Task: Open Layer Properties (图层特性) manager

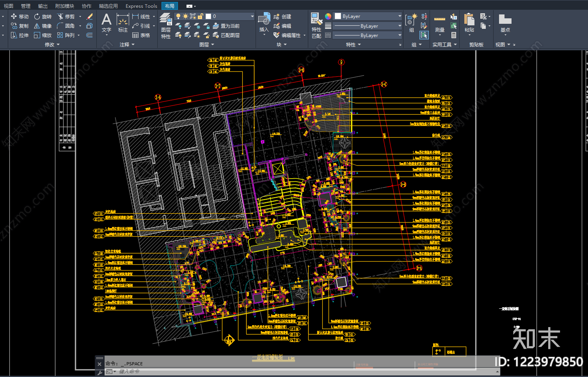Action: coord(166,25)
